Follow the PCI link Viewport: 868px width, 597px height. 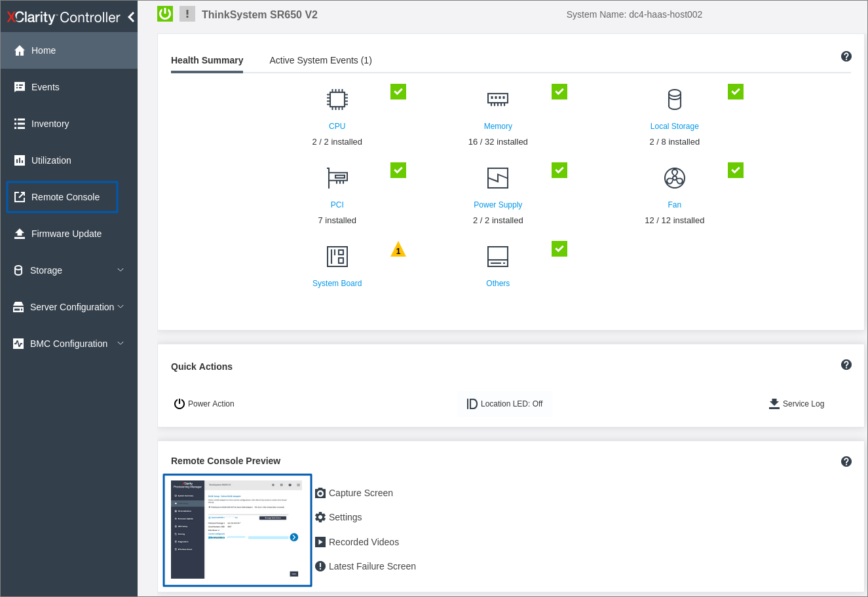click(337, 205)
